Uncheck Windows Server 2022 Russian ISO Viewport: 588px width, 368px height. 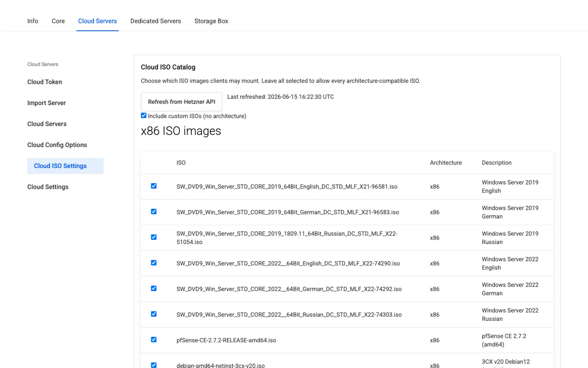154,314
